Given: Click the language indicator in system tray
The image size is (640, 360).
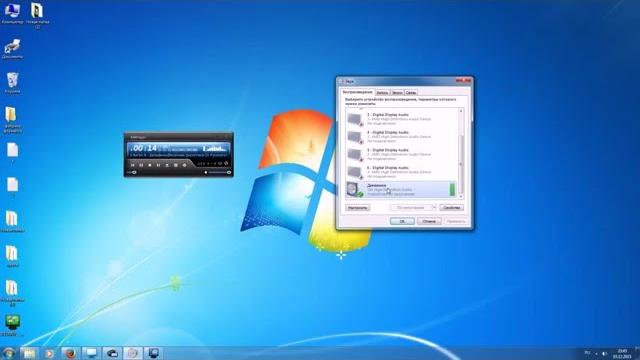Looking at the screenshot, I should point(587,353).
